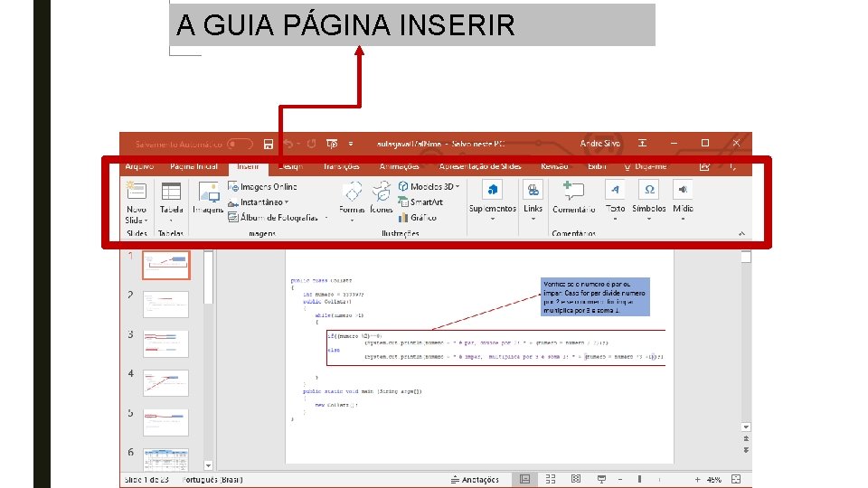Click the ribbon display options icon
The width and height of the screenshot is (868, 488).
coord(642,144)
